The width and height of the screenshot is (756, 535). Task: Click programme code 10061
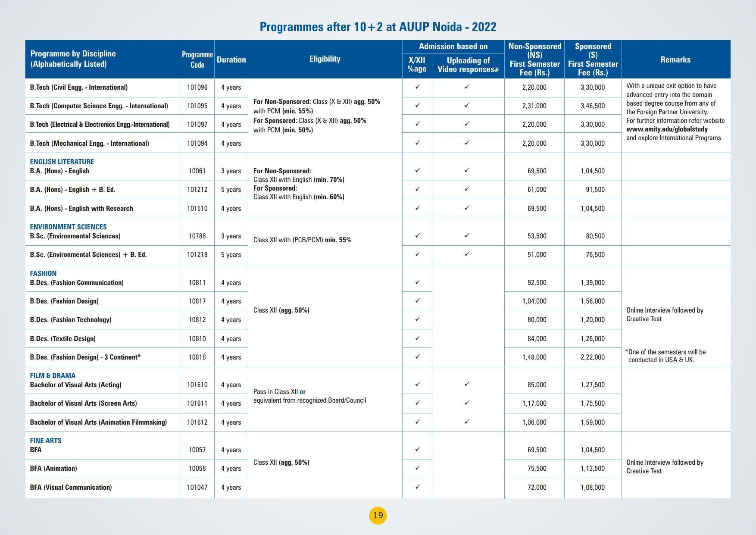point(197,171)
